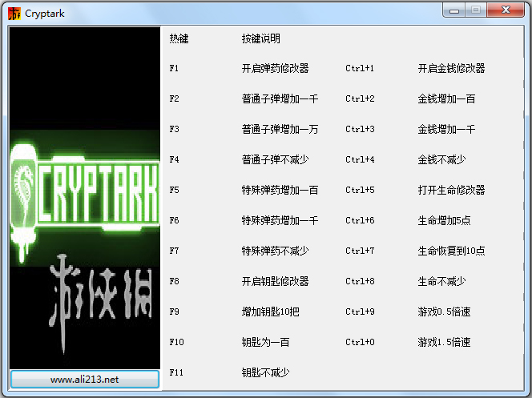This screenshot has width=532, height=398.
Task: Click the Cryptark logo image
Action: [x=85, y=198]
